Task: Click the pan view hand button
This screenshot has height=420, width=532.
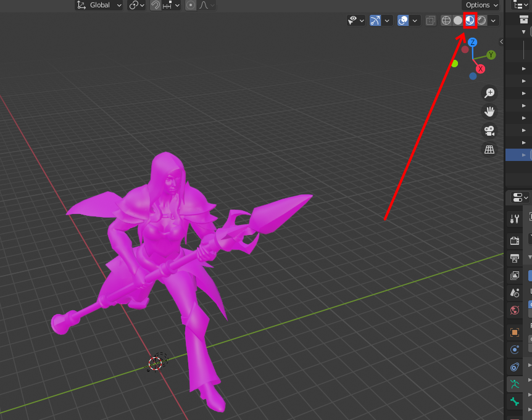Action: coord(489,112)
